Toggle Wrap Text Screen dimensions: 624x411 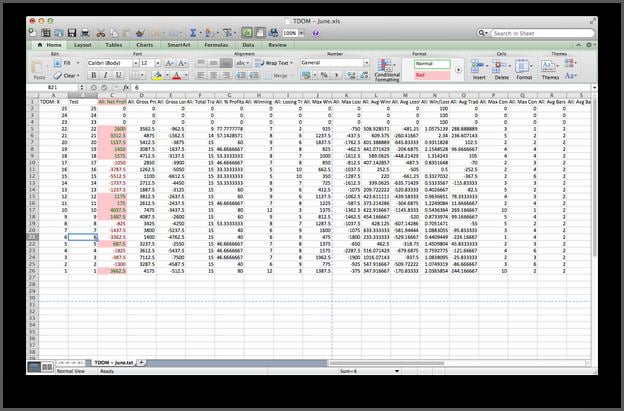coord(274,63)
